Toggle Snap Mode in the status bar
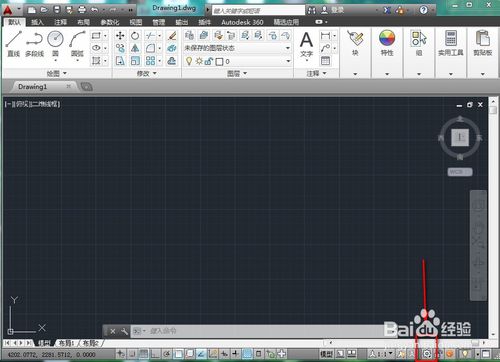Image resolution: width=500 pixels, height=362 pixels. tap(132, 354)
